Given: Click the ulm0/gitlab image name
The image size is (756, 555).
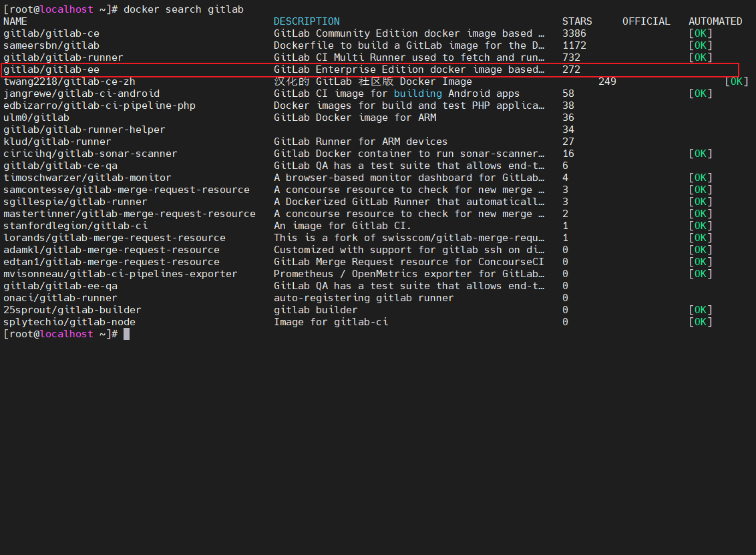Looking at the screenshot, I should click(x=36, y=118).
